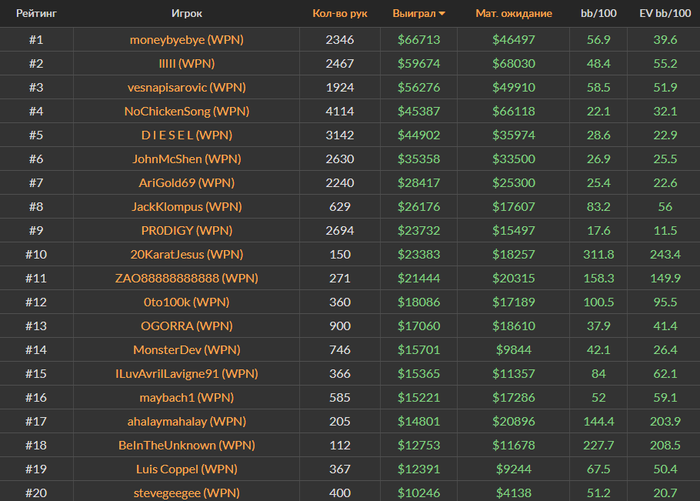
Task: Click JohnMcShen (WPN) player name
Action: pyautogui.click(x=186, y=159)
